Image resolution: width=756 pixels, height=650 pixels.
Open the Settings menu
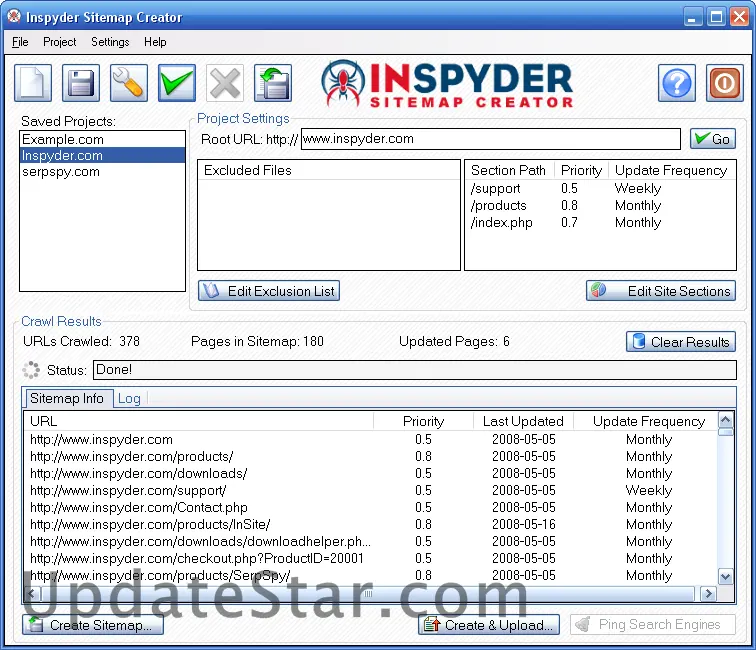click(x=110, y=42)
